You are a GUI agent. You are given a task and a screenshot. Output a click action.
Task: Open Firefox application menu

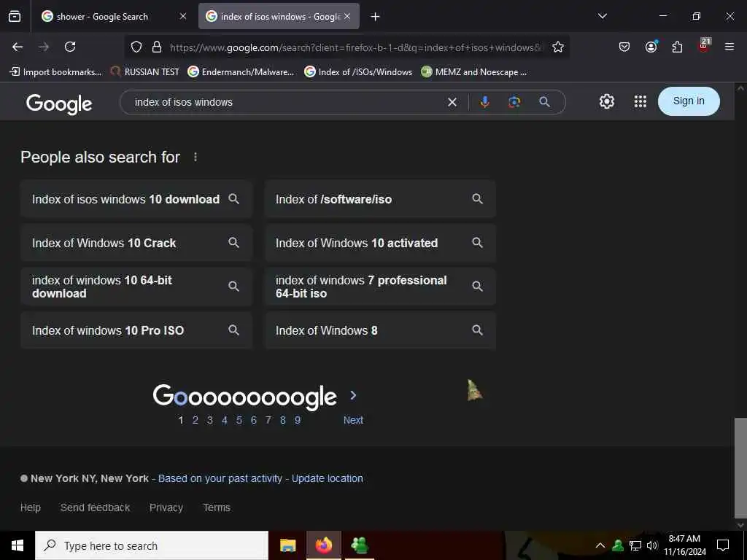tap(729, 47)
